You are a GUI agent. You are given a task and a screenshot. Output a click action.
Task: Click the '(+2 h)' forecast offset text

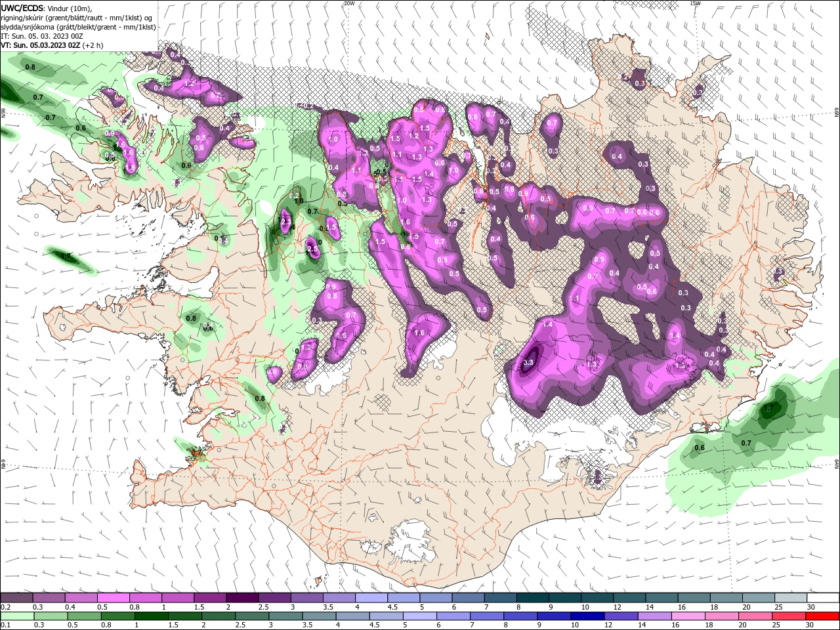pos(93,45)
